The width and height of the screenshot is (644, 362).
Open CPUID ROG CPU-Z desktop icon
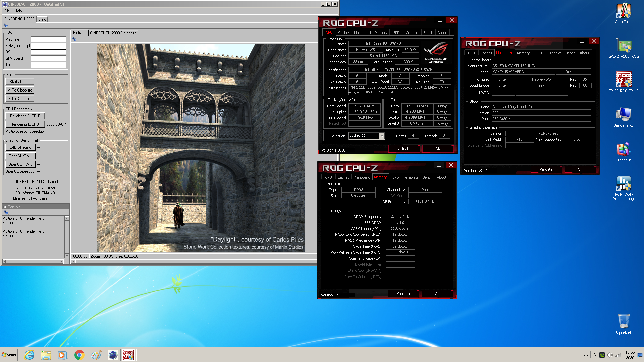(x=623, y=82)
